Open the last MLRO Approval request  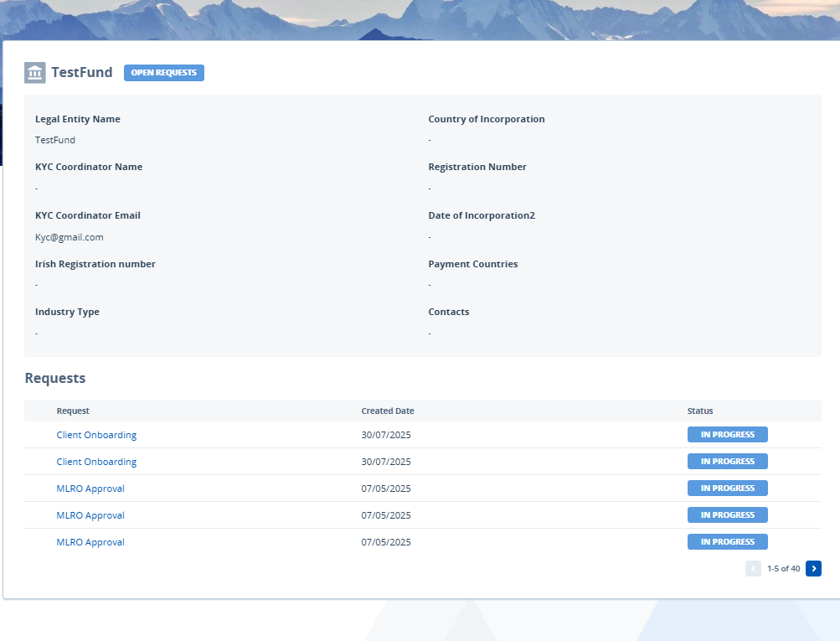90,542
